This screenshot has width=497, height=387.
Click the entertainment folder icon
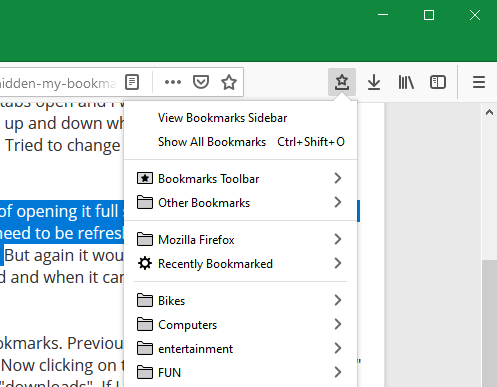point(145,348)
